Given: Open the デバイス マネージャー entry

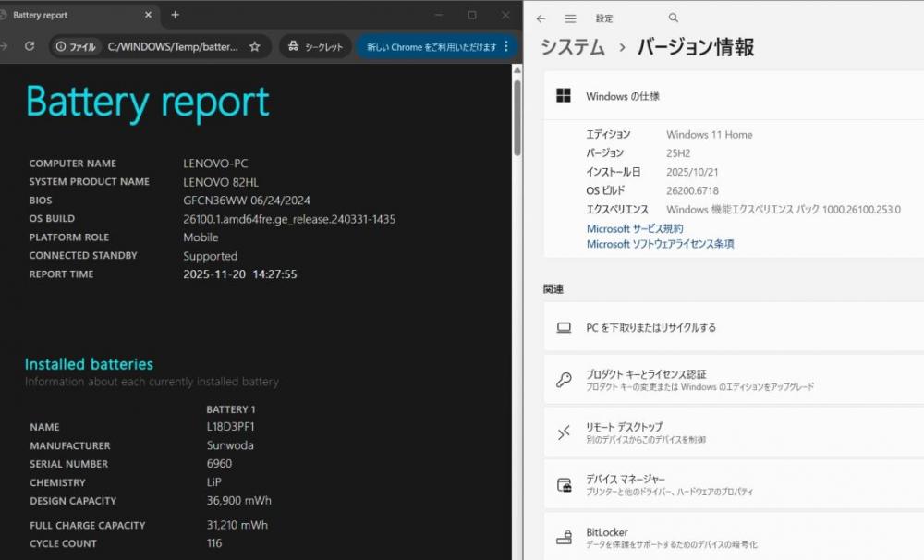Looking at the screenshot, I should pos(626,479).
